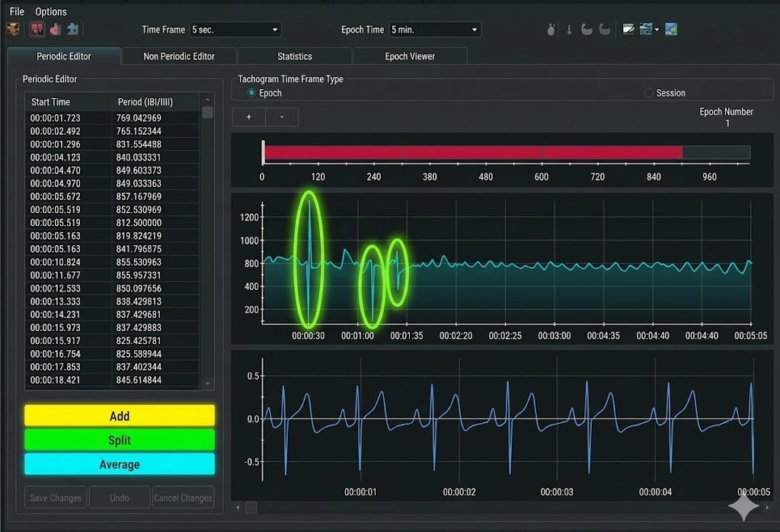Click the plus zoom button above the tachogram
Viewport: 780px width, 532px height.
[x=248, y=117]
